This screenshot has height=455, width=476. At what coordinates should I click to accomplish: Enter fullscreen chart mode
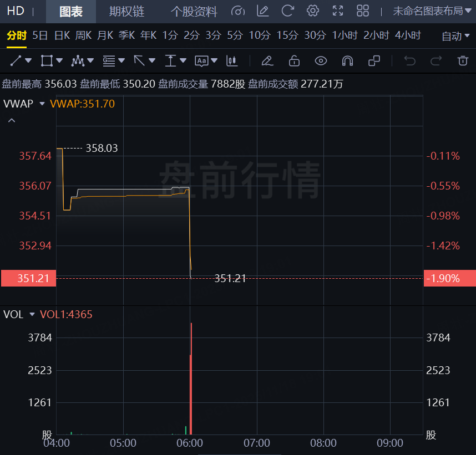[x=337, y=11]
